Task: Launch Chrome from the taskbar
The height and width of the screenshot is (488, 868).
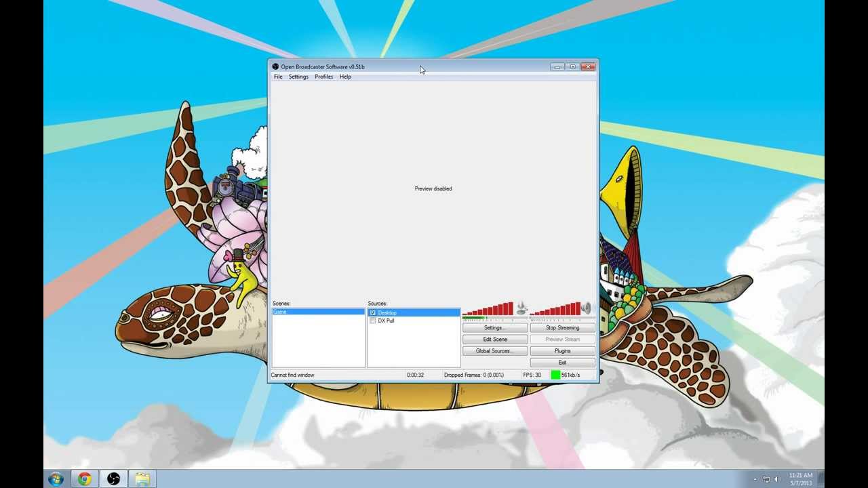Action: (x=85, y=479)
